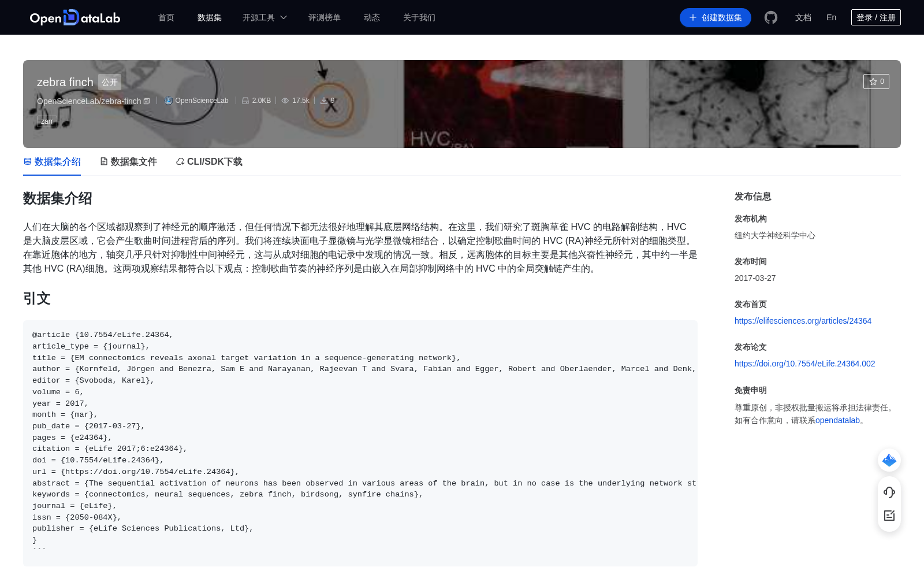Open the GitHub icon link
This screenshot has height=578, width=924.
coord(771,17)
